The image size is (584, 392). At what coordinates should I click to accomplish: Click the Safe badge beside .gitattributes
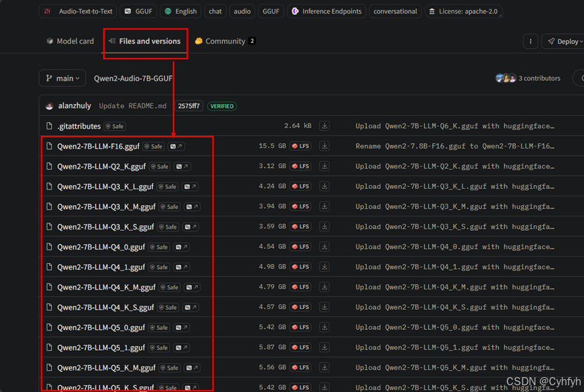tap(115, 126)
